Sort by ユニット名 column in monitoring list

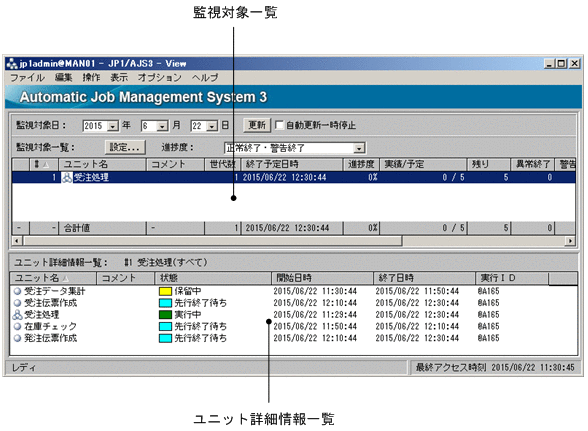(x=102, y=164)
